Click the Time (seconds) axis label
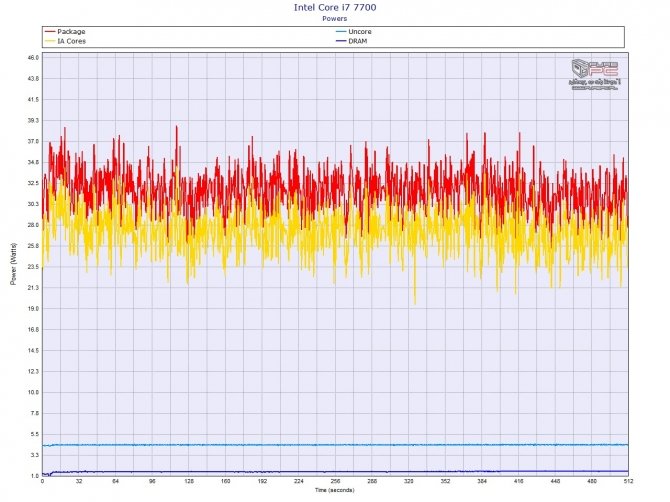 click(335, 490)
